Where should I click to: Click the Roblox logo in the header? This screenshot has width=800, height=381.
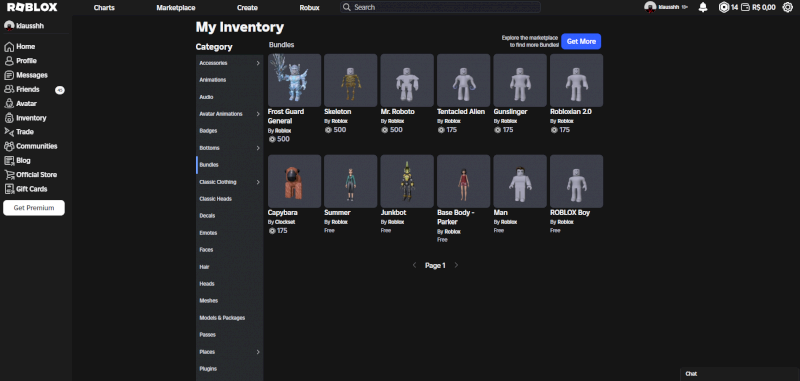(32, 7)
